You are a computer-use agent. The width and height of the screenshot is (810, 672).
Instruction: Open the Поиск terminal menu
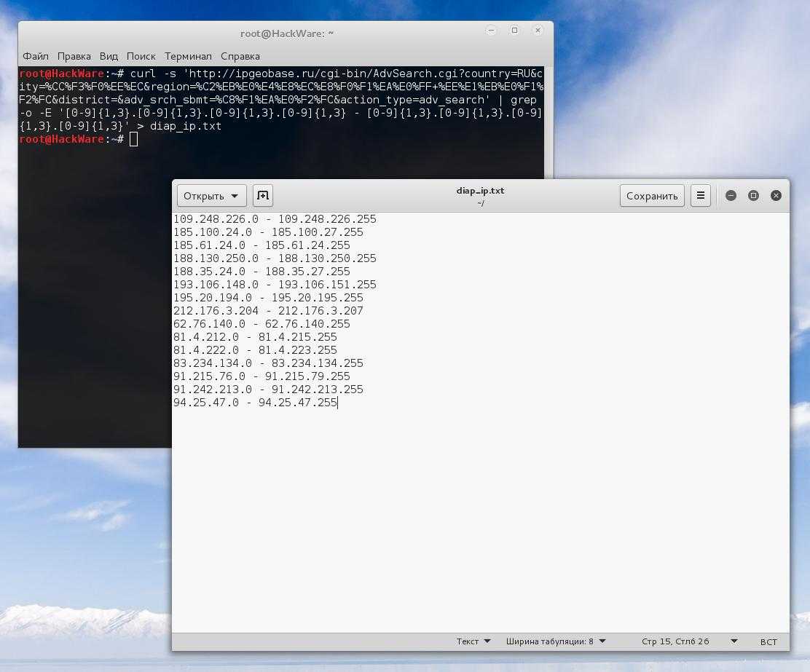click(x=141, y=56)
